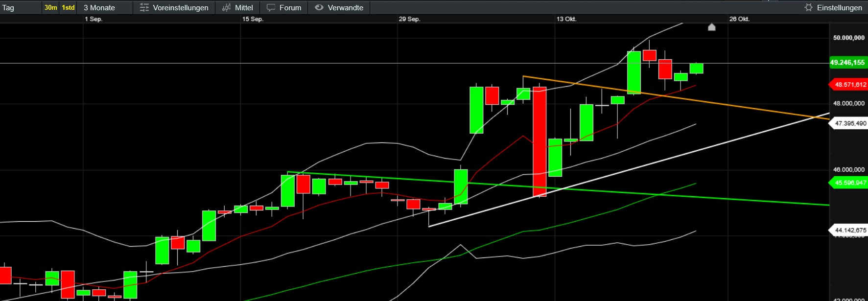Click the Verwandte eye icon
The width and height of the screenshot is (868, 301).
coord(319,7)
